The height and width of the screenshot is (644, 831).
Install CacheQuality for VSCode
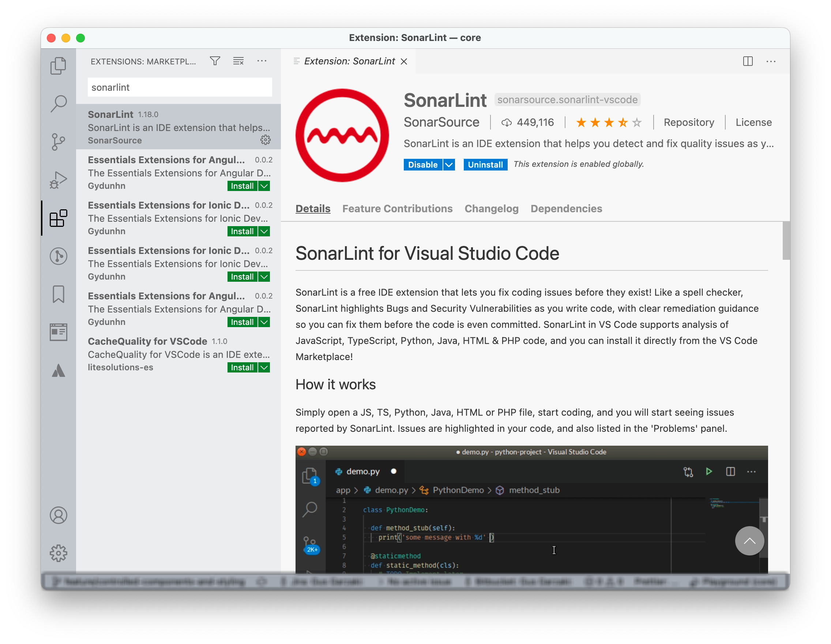(242, 367)
